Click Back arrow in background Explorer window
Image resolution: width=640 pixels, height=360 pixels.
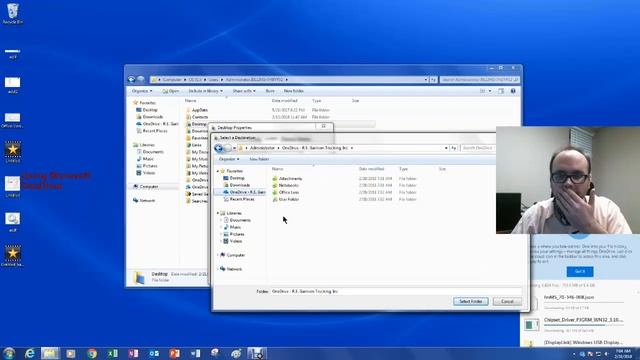(131, 80)
